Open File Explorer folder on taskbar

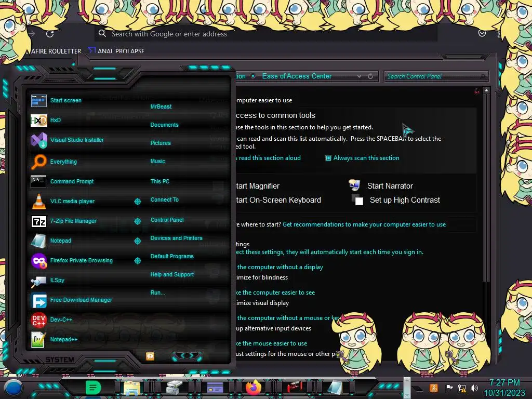(132, 388)
